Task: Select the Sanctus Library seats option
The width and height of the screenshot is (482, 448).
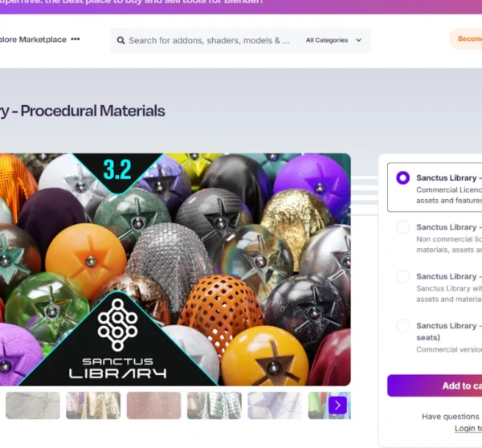Action: click(x=402, y=325)
